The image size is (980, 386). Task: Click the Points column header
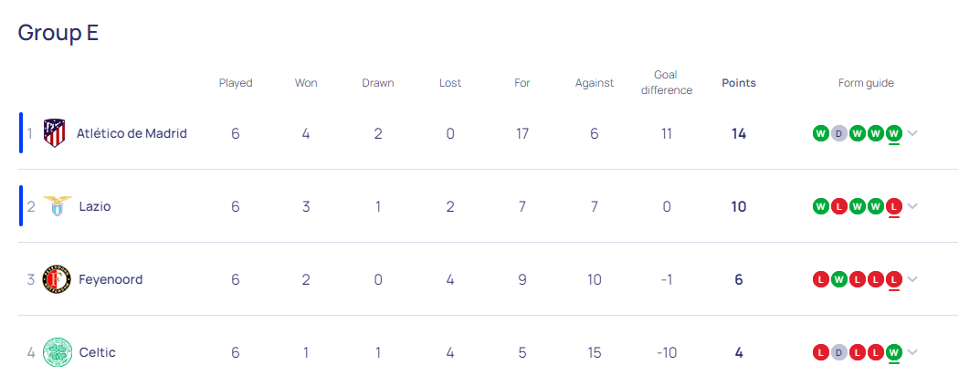tap(739, 82)
